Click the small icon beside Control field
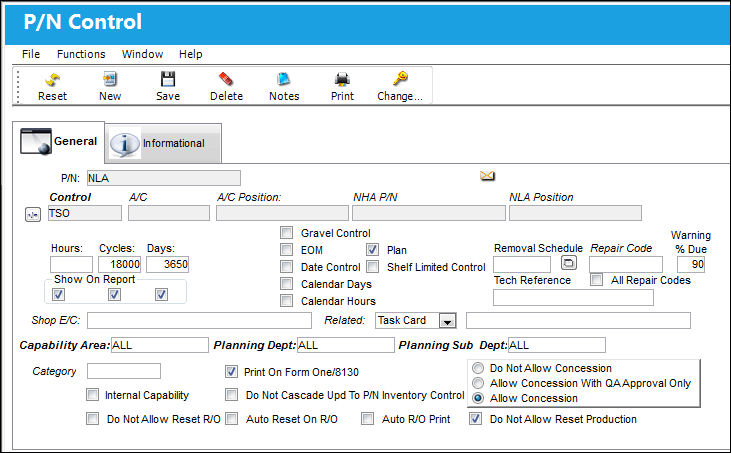The image size is (731, 453). point(33,214)
